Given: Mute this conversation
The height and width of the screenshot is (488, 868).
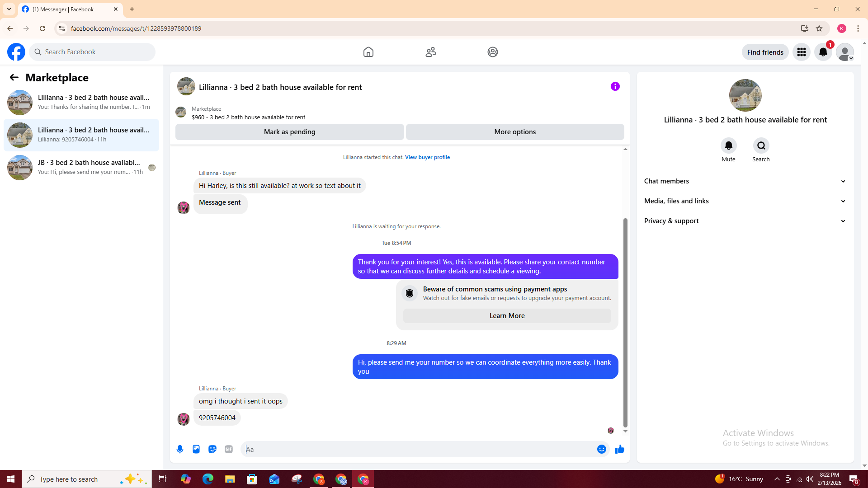Looking at the screenshot, I should pos(728,145).
